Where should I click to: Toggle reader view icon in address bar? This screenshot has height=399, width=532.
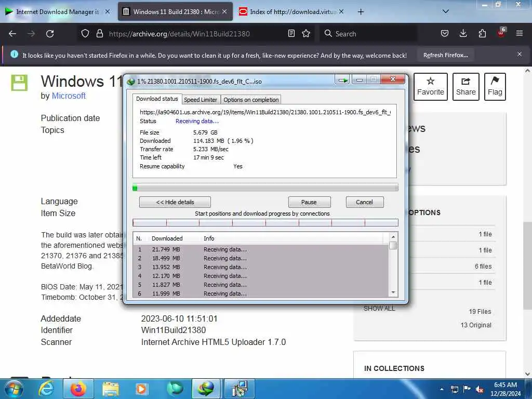(x=291, y=34)
